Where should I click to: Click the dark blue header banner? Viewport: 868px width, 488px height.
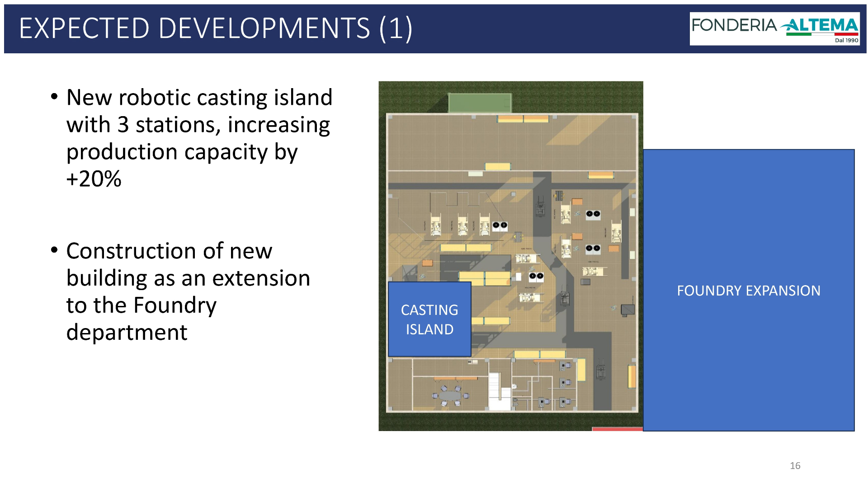pos(542,29)
